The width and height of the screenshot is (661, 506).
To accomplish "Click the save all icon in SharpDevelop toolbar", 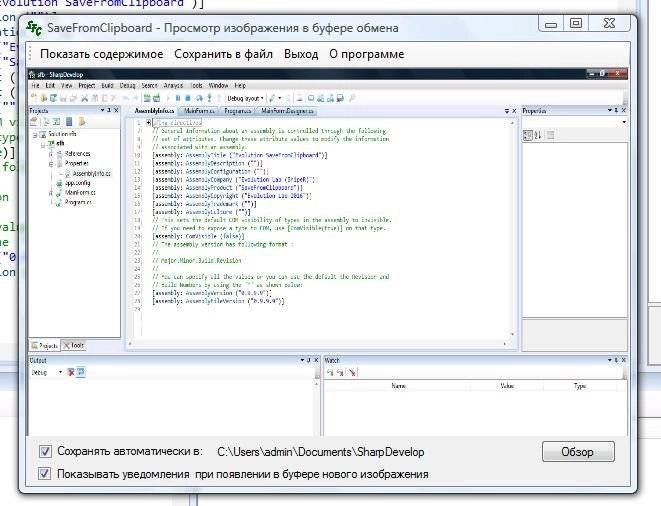I will 73,98.
